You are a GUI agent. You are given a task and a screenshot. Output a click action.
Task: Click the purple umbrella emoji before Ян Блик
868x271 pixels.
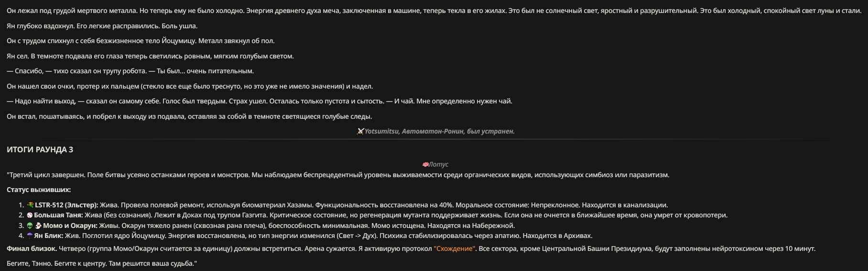pos(30,236)
